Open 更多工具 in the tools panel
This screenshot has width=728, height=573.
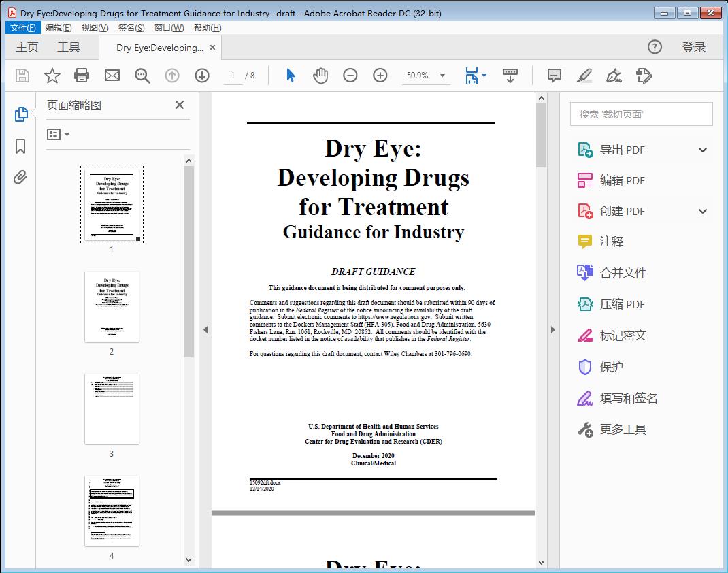tap(623, 429)
